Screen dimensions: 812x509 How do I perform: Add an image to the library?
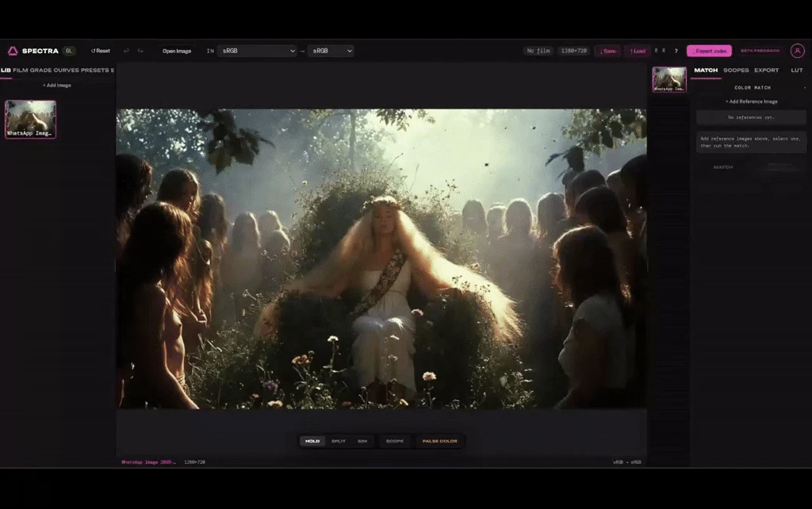coord(57,85)
